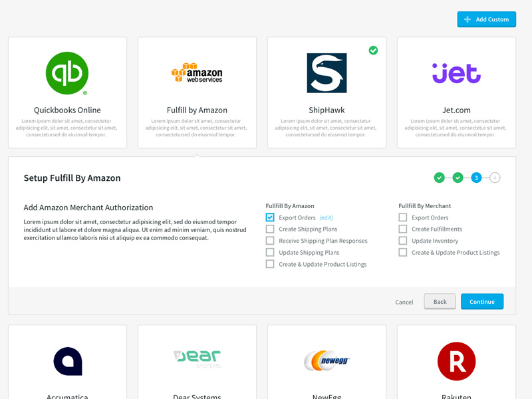Click the Jet.com logo
This screenshot has width=532, height=399.
click(456, 73)
